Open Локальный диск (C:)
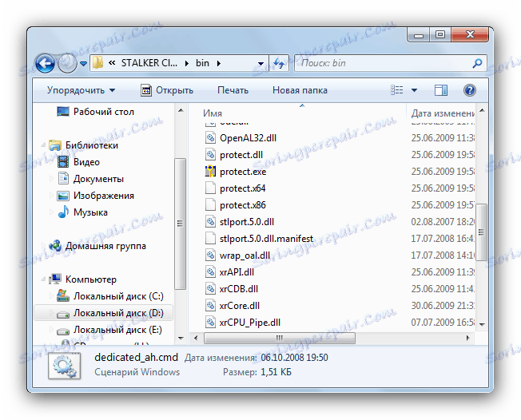This screenshot has width=521, height=420. (118, 296)
